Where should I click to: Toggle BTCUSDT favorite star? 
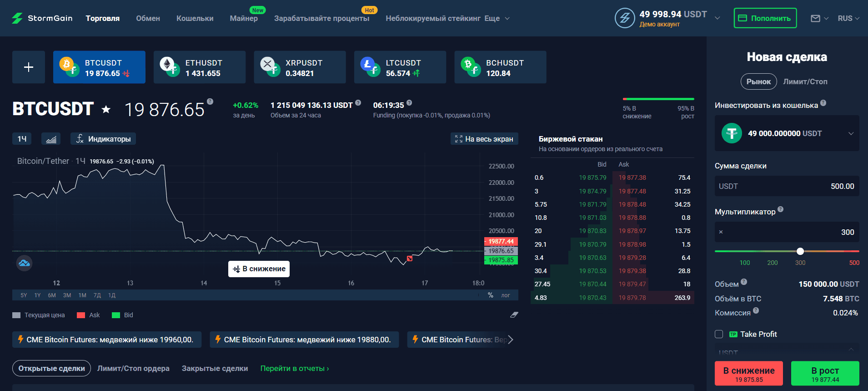(106, 109)
